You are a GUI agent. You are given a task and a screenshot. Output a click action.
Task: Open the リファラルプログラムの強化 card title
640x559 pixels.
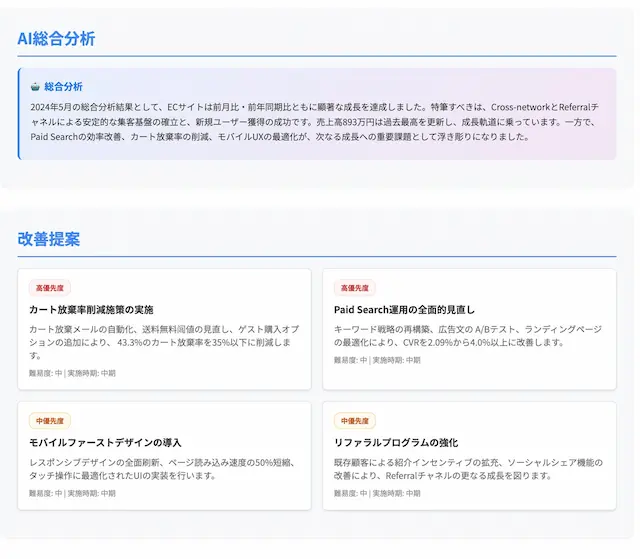396,443
